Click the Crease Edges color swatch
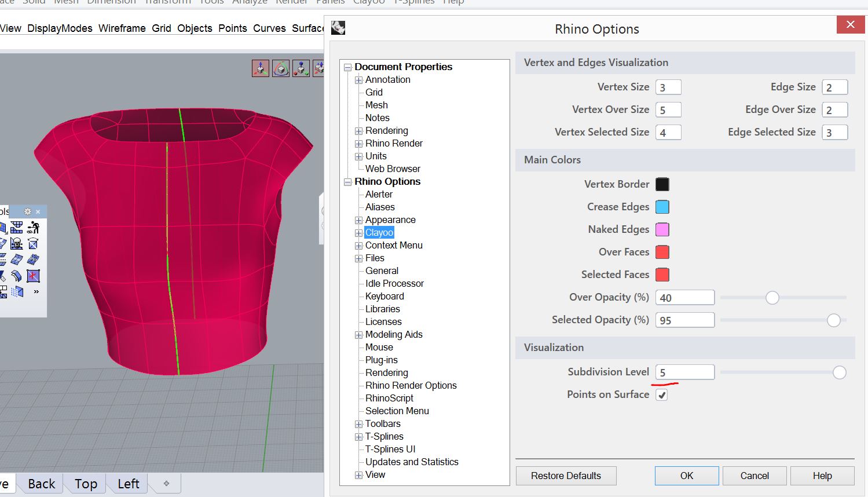The width and height of the screenshot is (868, 497). point(662,207)
